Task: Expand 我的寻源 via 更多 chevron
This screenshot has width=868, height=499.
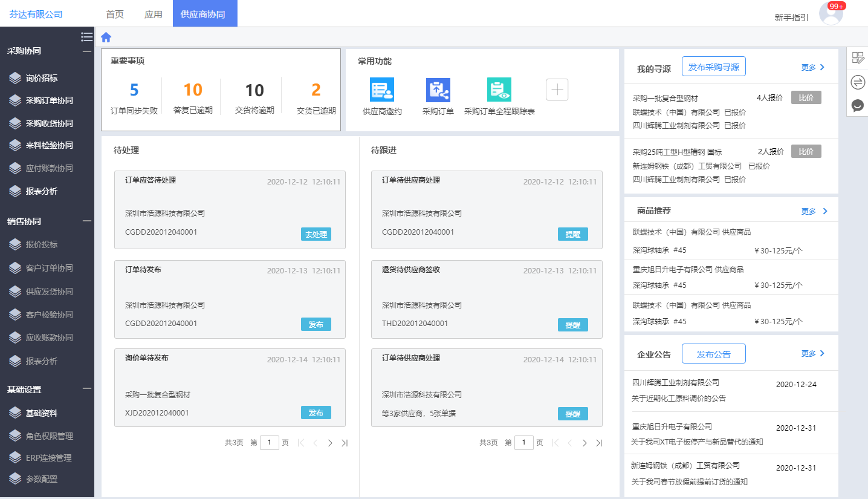Action: click(x=822, y=67)
